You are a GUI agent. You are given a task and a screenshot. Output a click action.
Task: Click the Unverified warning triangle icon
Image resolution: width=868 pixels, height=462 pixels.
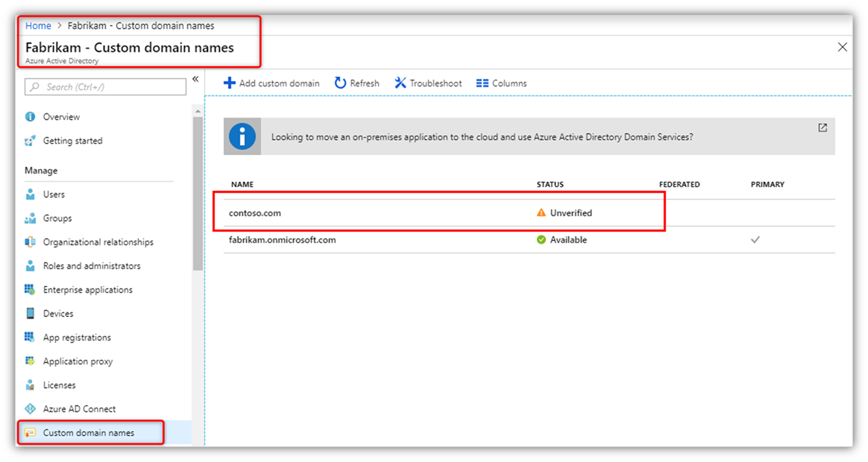click(x=541, y=212)
